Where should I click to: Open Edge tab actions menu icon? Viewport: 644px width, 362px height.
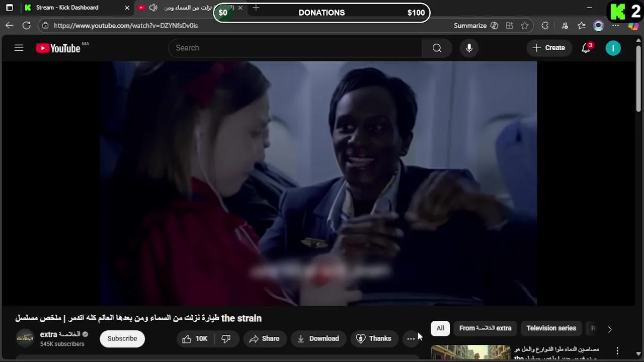point(9,8)
